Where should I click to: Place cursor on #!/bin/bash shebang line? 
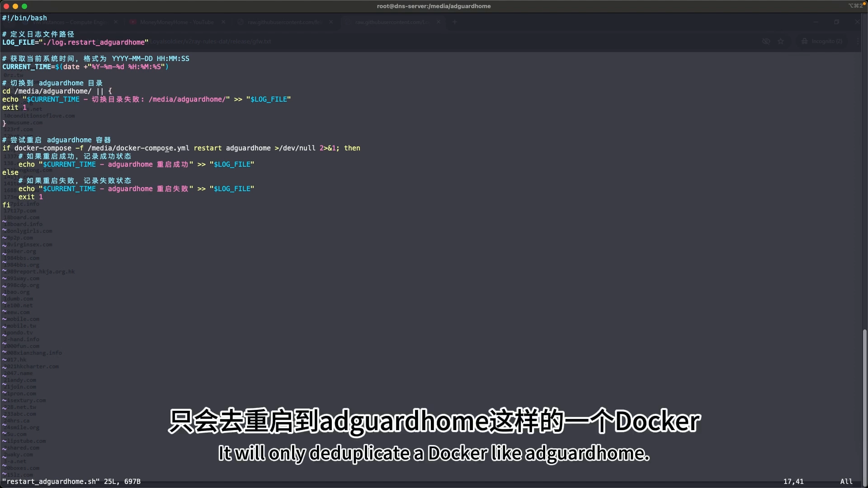point(24,18)
